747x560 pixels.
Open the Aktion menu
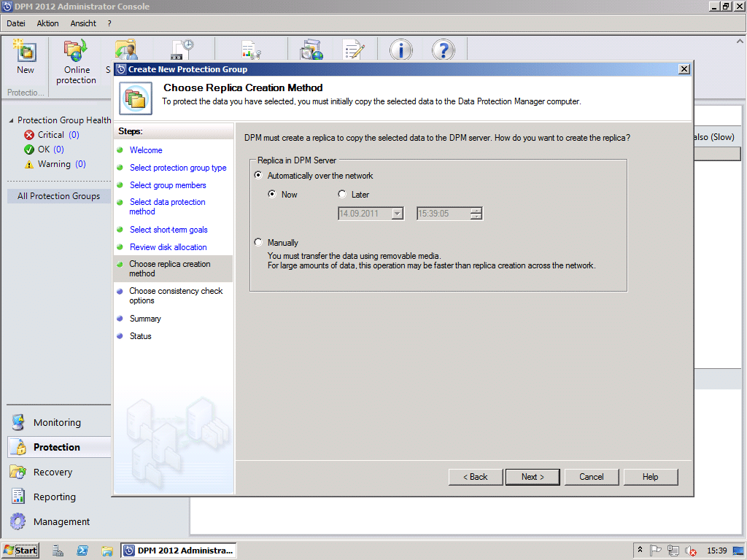pyautogui.click(x=47, y=23)
